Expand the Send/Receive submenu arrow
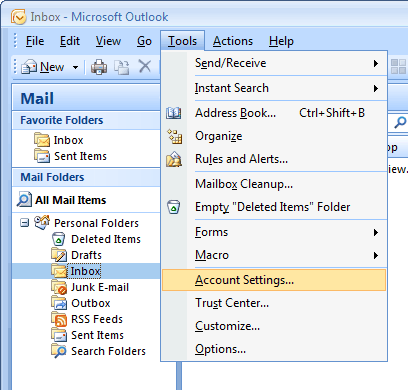Viewport: 408px width, 390px height. 376,63
